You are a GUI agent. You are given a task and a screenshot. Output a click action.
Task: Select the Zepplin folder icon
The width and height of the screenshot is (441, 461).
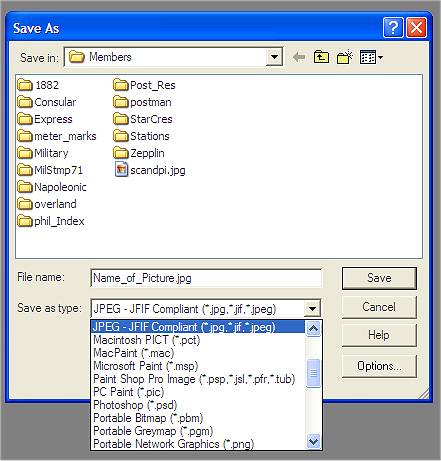coord(121,153)
